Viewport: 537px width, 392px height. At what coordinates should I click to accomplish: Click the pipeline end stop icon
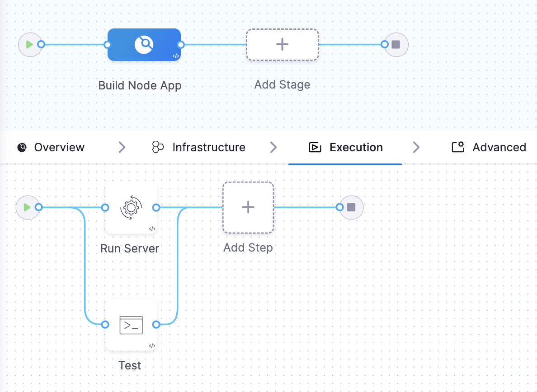coord(396,44)
